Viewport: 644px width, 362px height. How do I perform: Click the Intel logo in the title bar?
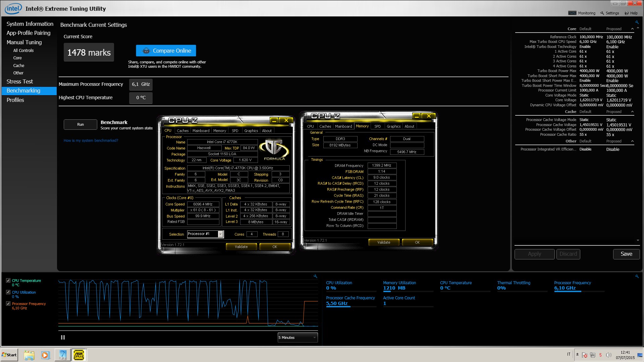tap(13, 8)
